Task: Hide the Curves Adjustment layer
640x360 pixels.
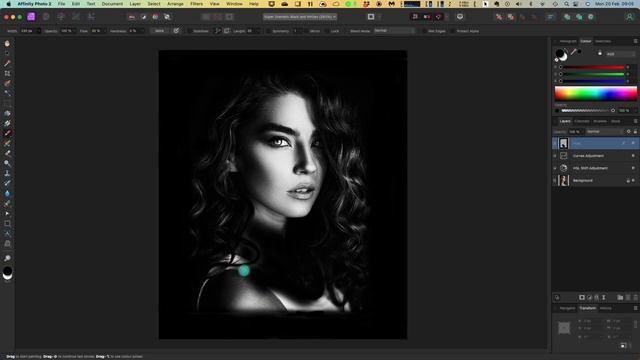Action: click(633, 156)
